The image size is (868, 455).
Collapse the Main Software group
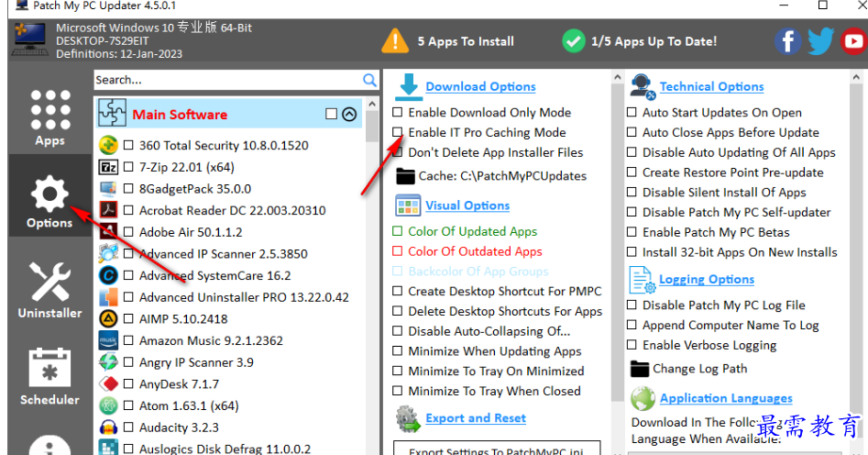(349, 114)
